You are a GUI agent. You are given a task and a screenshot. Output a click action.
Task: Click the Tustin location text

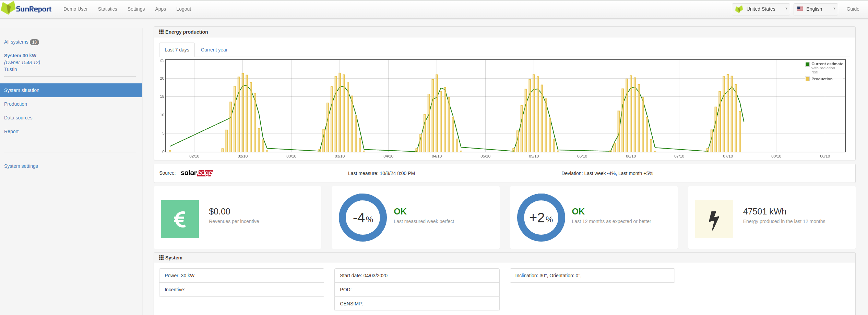click(x=10, y=69)
